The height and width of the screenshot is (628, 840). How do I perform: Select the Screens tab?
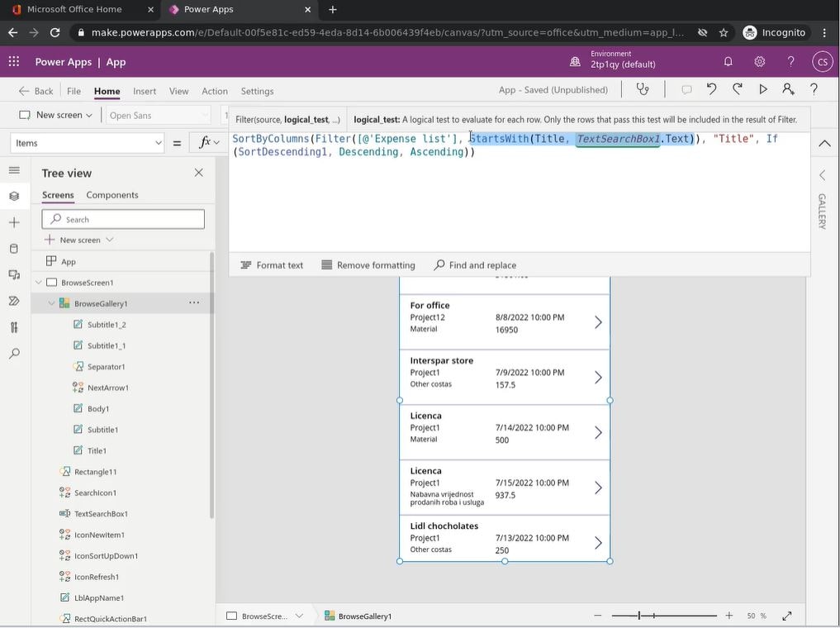click(x=58, y=195)
